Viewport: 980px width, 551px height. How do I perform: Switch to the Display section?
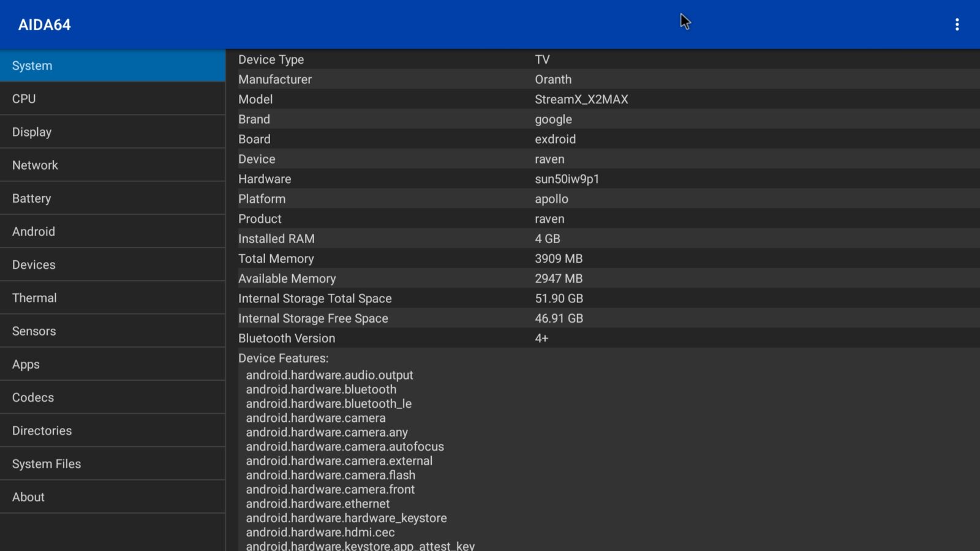[x=113, y=132]
